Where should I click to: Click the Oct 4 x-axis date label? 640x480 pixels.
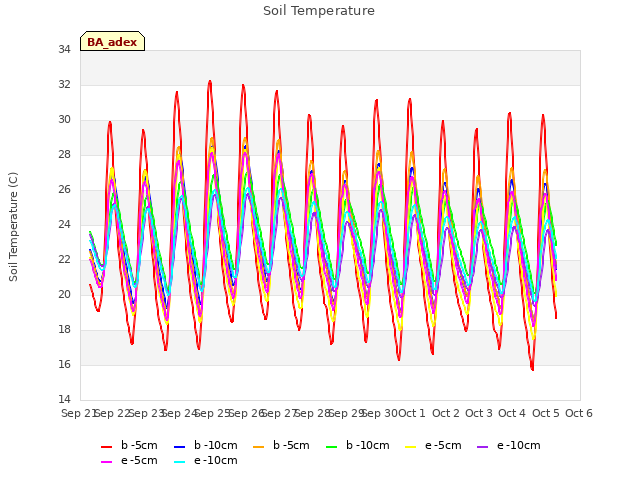pyautogui.click(x=512, y=413)
